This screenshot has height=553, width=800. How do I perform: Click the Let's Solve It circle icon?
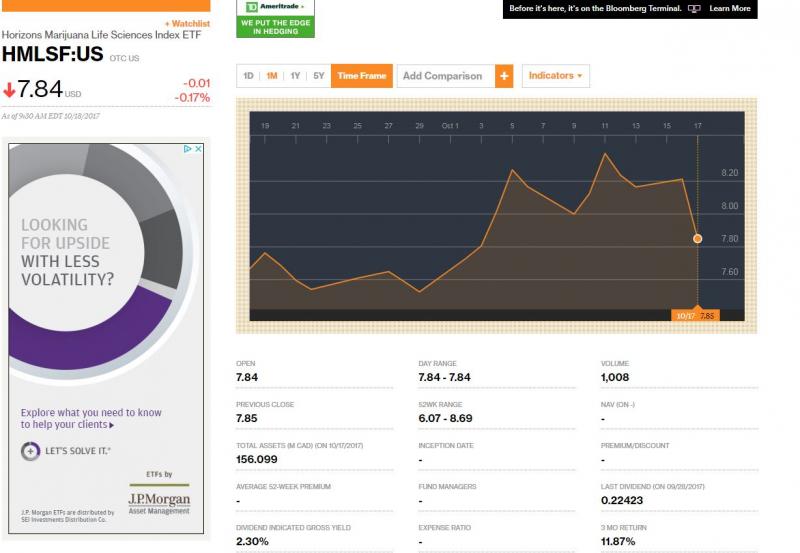[x=31, y=451]
